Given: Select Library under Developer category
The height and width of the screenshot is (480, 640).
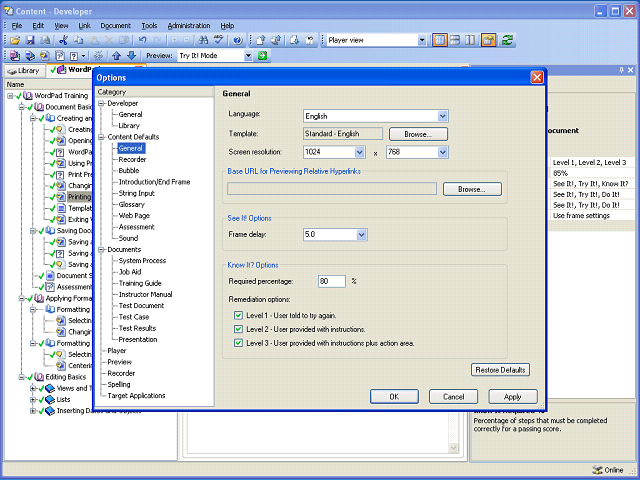Looking at the screenshot, I should tap(129, 126).
